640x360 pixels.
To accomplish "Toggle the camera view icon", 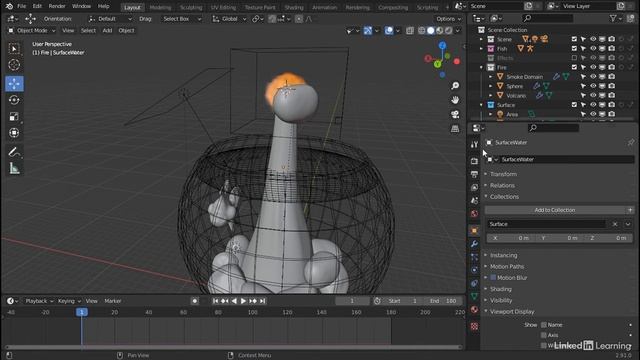I will coord(455,114).
